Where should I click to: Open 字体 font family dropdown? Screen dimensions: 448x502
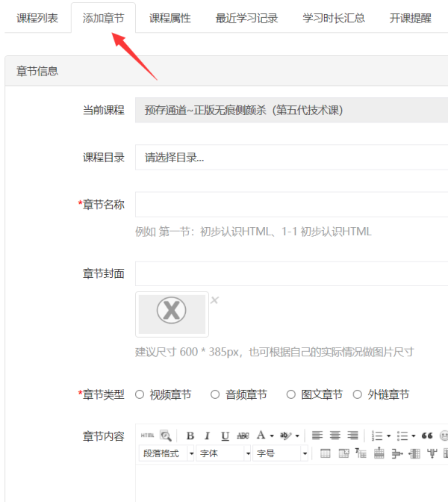pos(224,453)
